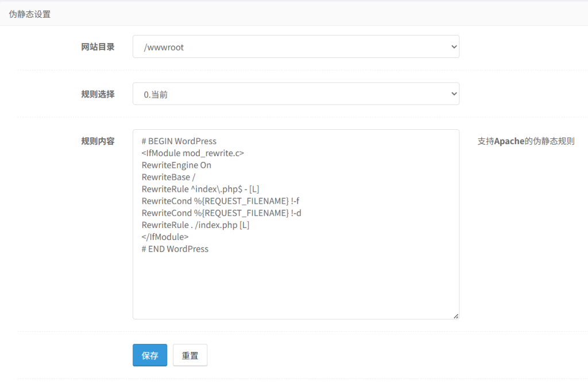Open the 网站目录 /wwwroot dropdown
The image size is (588, 387).
pos(296,47)
